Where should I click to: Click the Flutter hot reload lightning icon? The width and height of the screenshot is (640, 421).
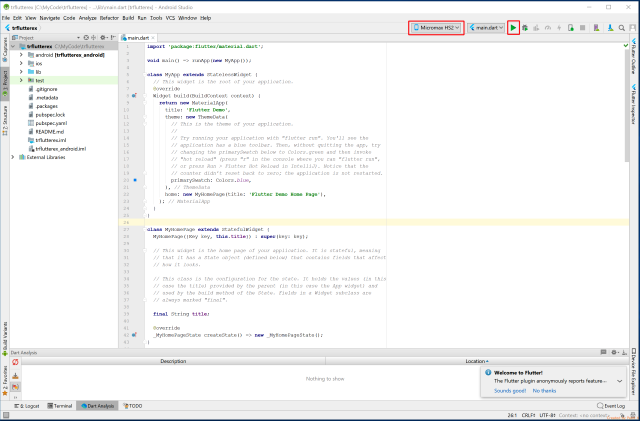point(560,28)
